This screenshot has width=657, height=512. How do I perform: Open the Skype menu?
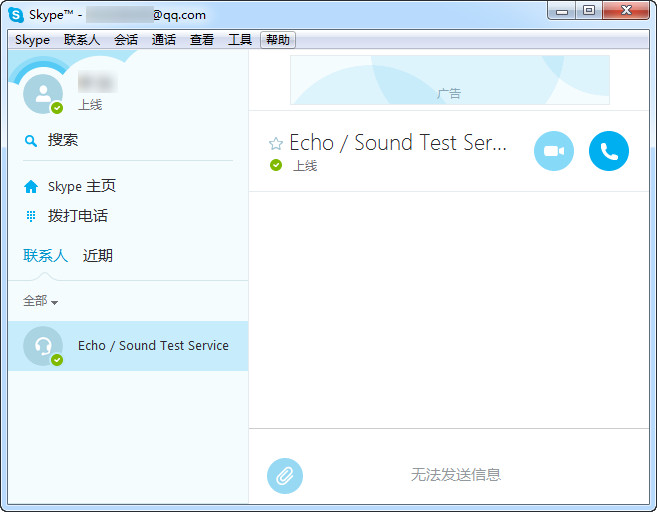pyautogui.click(x=32, y=40)
